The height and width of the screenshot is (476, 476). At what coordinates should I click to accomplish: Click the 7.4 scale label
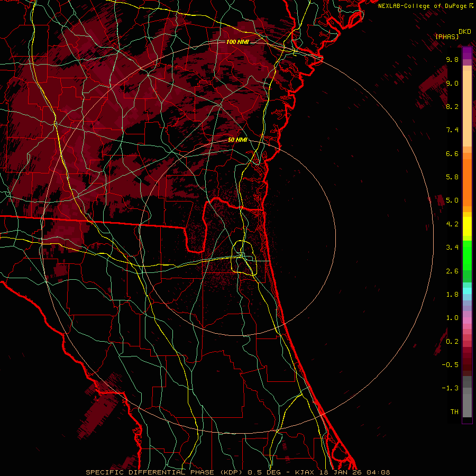(x=452, y=130)
